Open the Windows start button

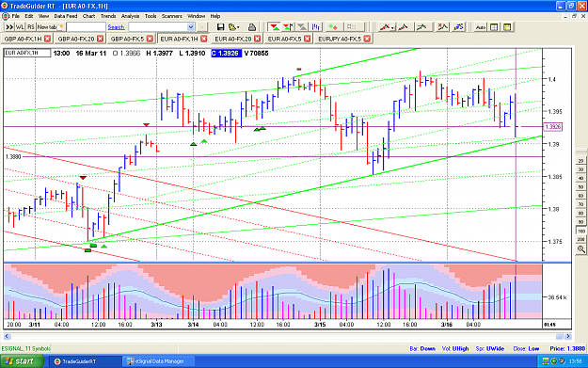click(22, 361)
